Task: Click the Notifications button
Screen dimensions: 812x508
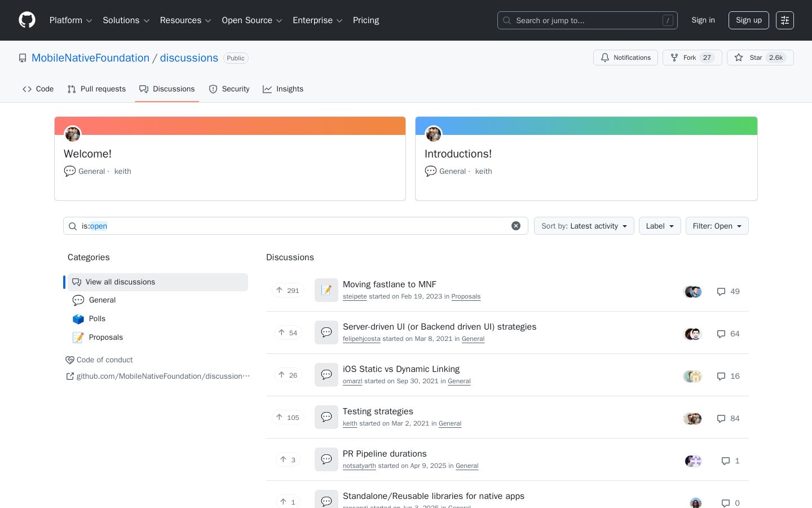Action: coord(625,58)
